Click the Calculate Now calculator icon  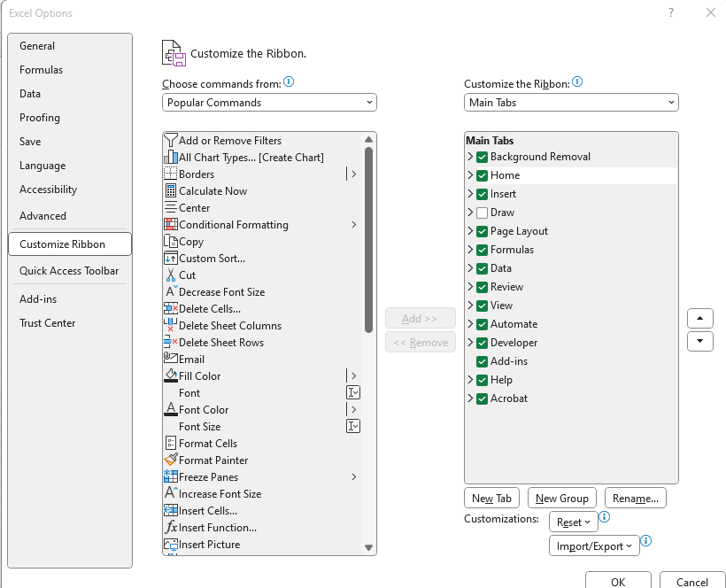click(x=171, y=190)
